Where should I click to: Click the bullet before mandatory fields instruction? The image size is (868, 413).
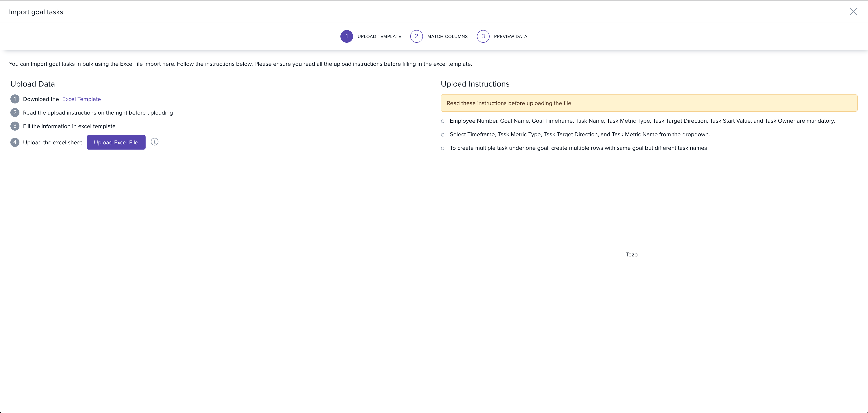point(443,121)
